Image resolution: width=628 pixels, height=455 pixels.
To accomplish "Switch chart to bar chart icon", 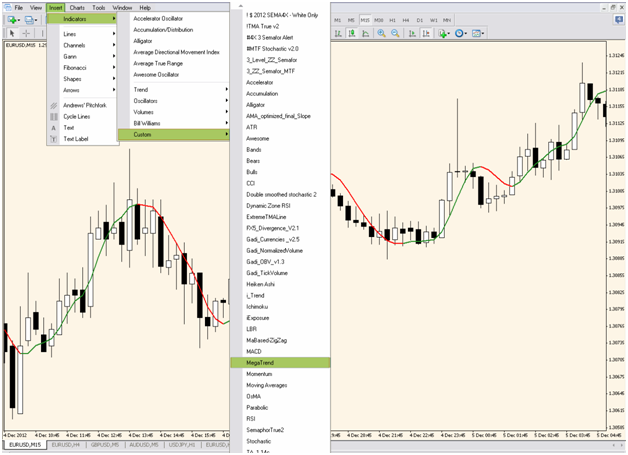I will [340, 33].
